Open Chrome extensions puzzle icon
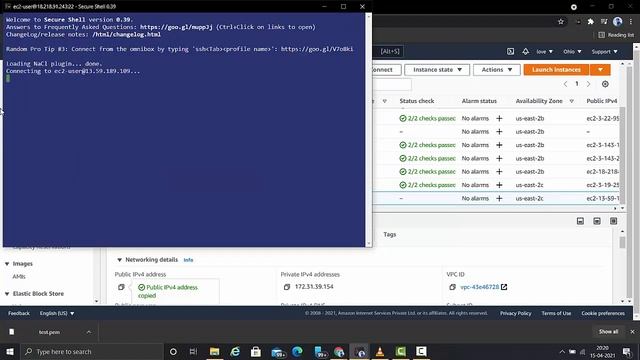This screenshot has height=360, width=640. [x=591, y=22]
